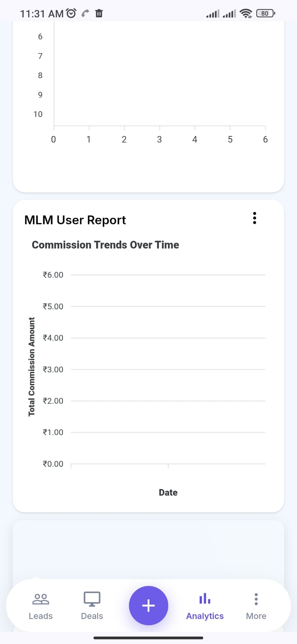Tap the home gesture bar
297x644 pixels.
coord(148,638)
